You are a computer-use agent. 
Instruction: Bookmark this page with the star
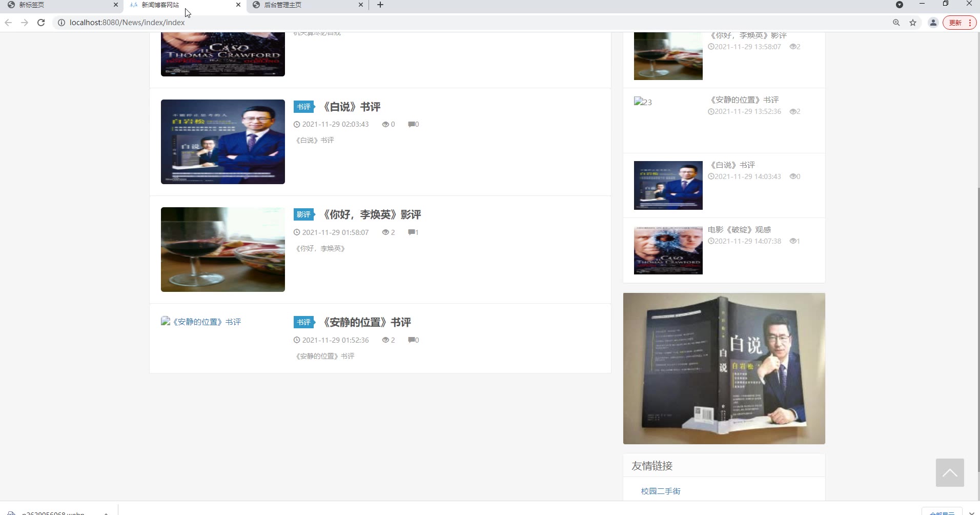point(913,23)
